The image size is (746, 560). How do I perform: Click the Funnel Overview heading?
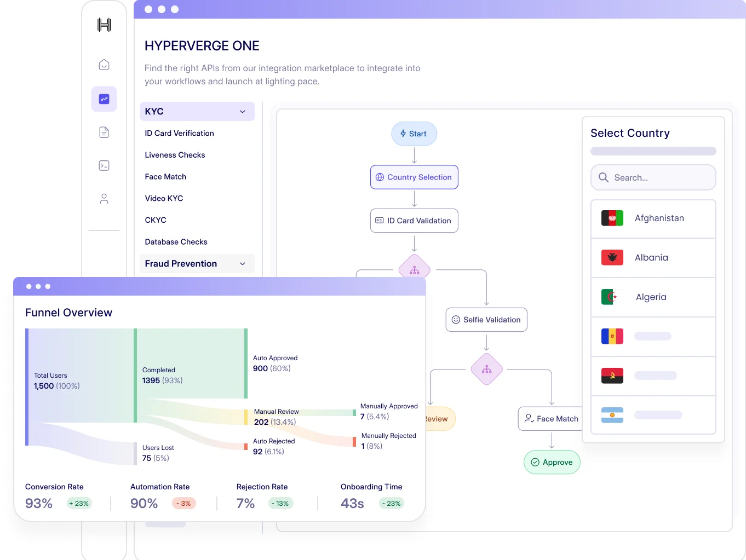pos(68,313)
